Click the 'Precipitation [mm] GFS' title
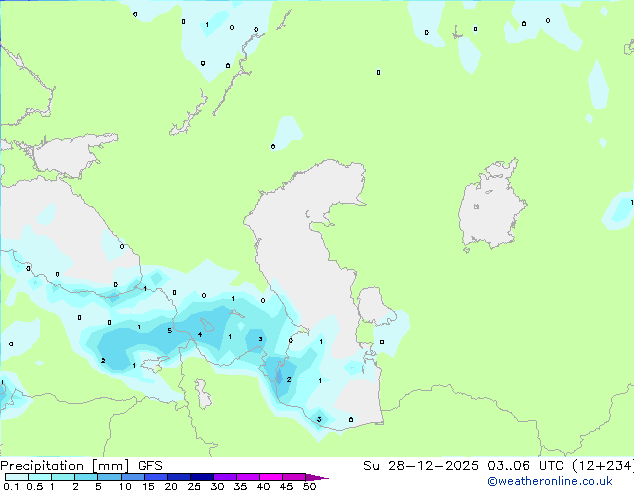 pyautogui.click(x=81, y=466)
